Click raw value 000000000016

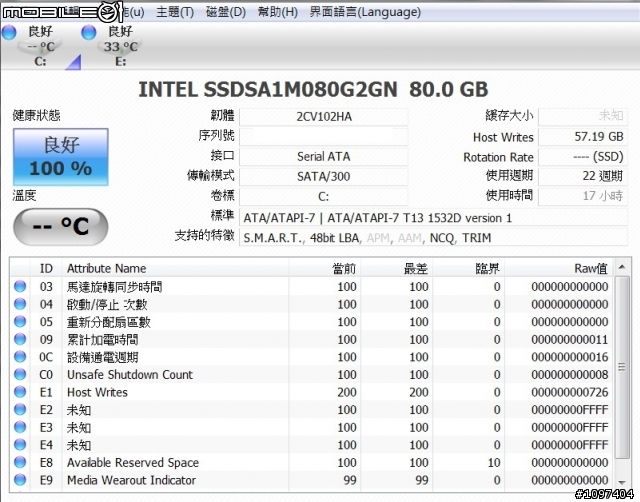(570, 357)
